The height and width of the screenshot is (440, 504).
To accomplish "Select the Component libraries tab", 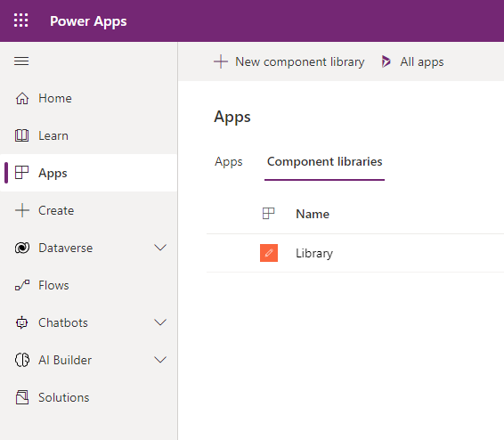I will pyautogui.click(x=325, y=162).
